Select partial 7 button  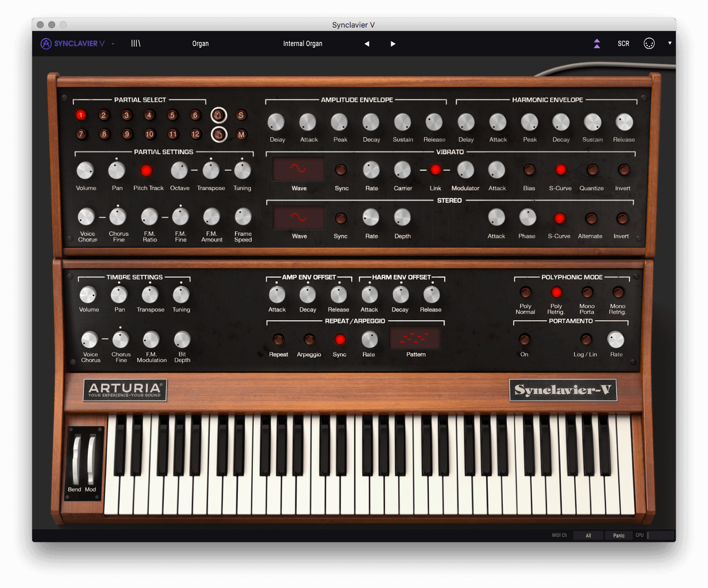[80, 134]
